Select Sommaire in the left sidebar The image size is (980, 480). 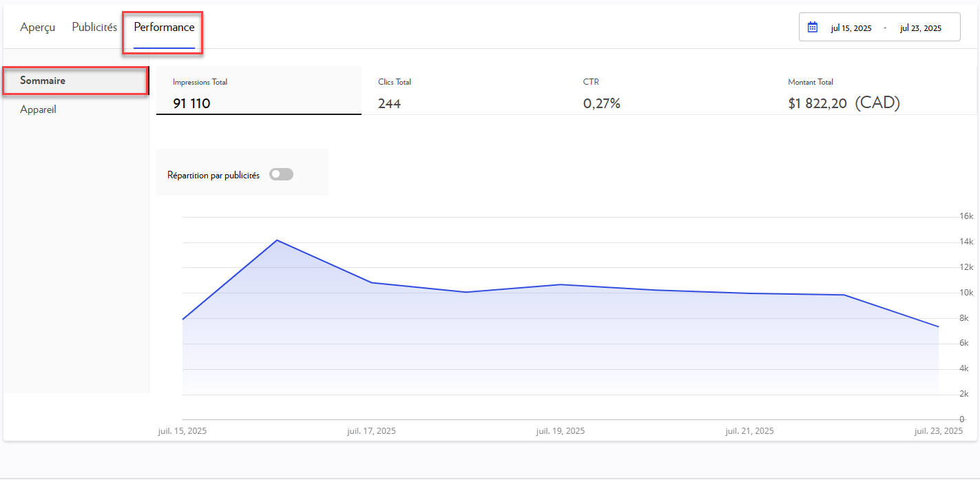(x=43, y=81)
